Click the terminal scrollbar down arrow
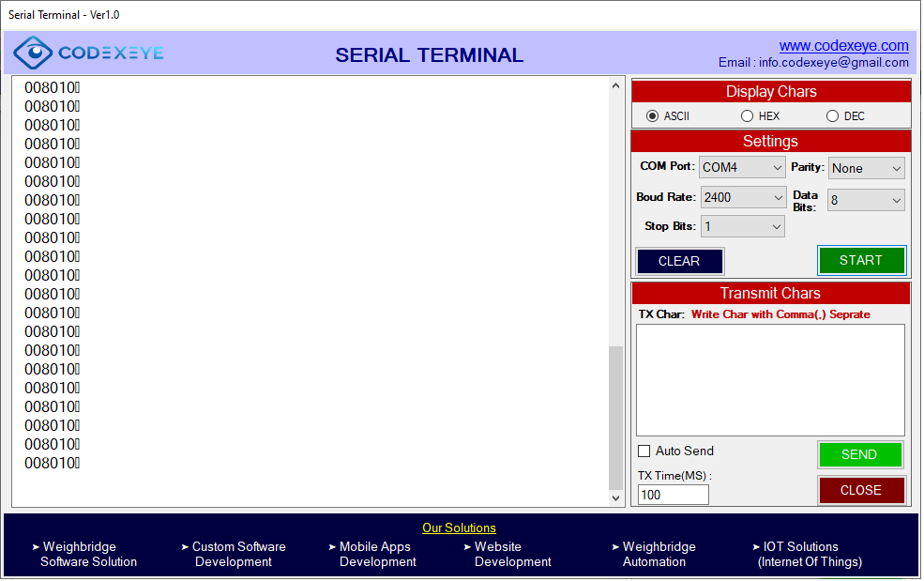Screen dimensions: 924x581 point(616,497)
